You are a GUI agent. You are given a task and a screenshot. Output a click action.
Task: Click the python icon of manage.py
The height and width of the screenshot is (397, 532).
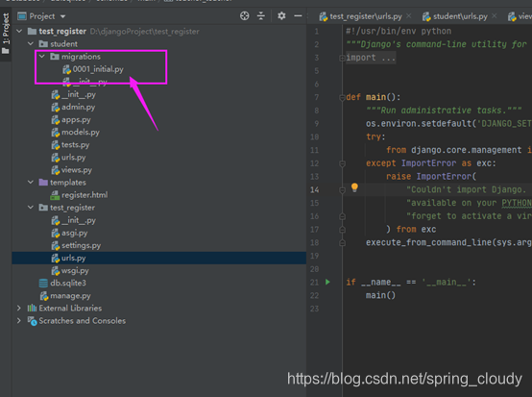[x=44, y=296]
